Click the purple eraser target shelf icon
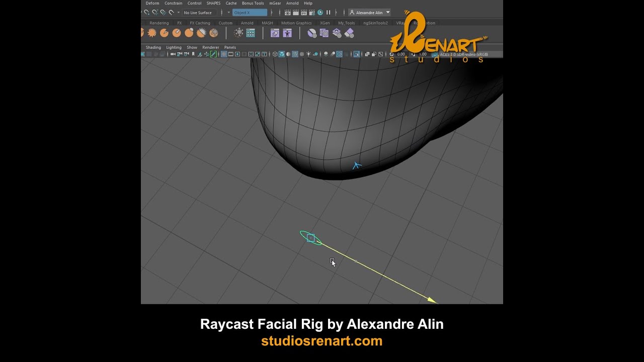 pyautogui.click(x=349, y=33)
